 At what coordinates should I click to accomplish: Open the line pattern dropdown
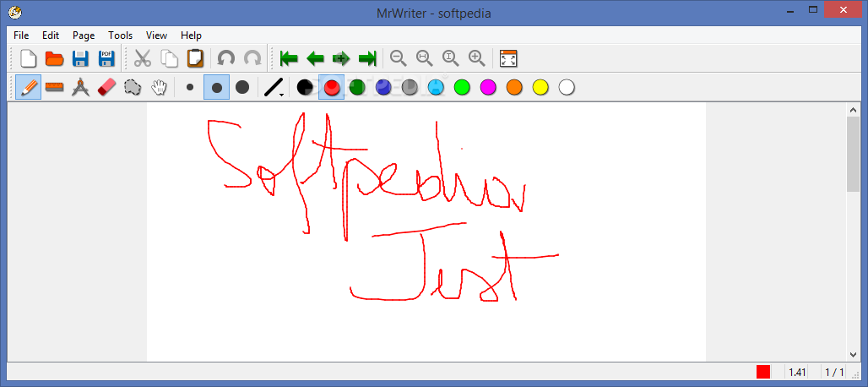[x=274, y=87]
